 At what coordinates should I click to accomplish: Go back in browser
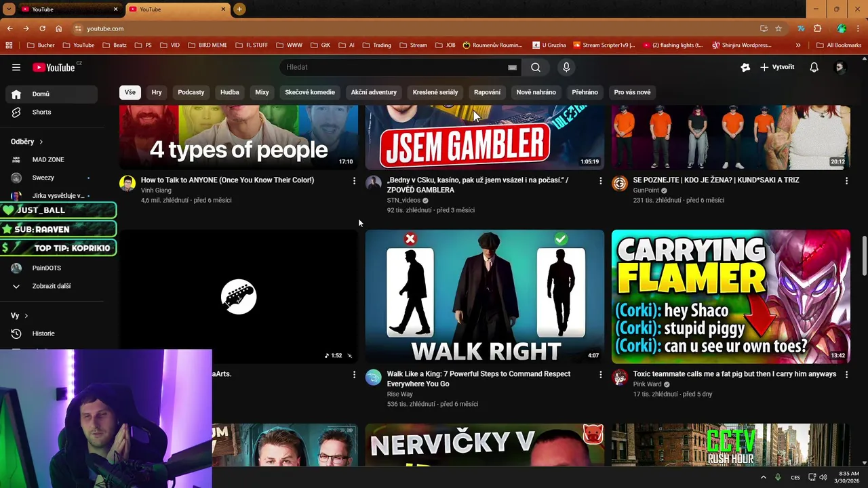coord(9,28)
